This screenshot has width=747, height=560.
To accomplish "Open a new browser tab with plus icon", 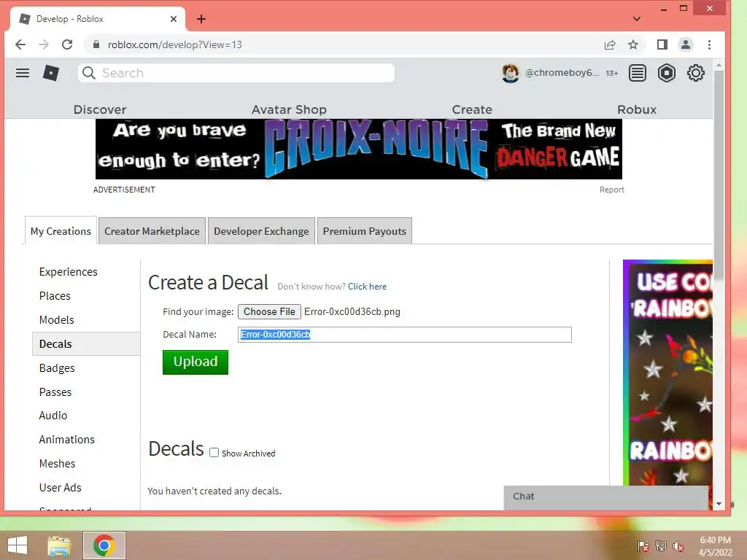I will [201, 19].
